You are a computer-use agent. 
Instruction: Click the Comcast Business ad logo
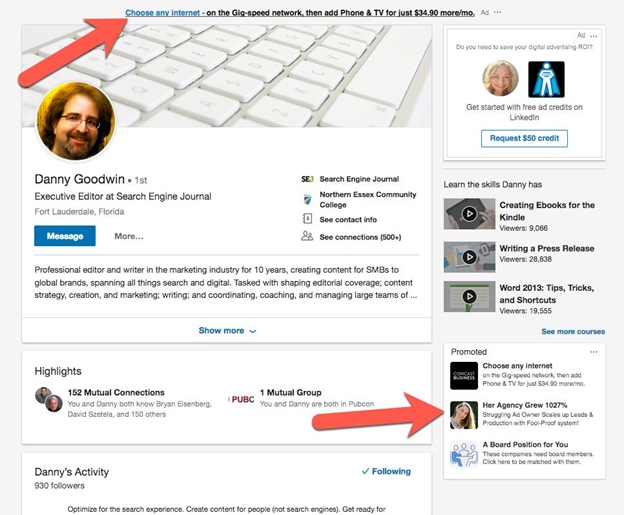tap(463, 376)
